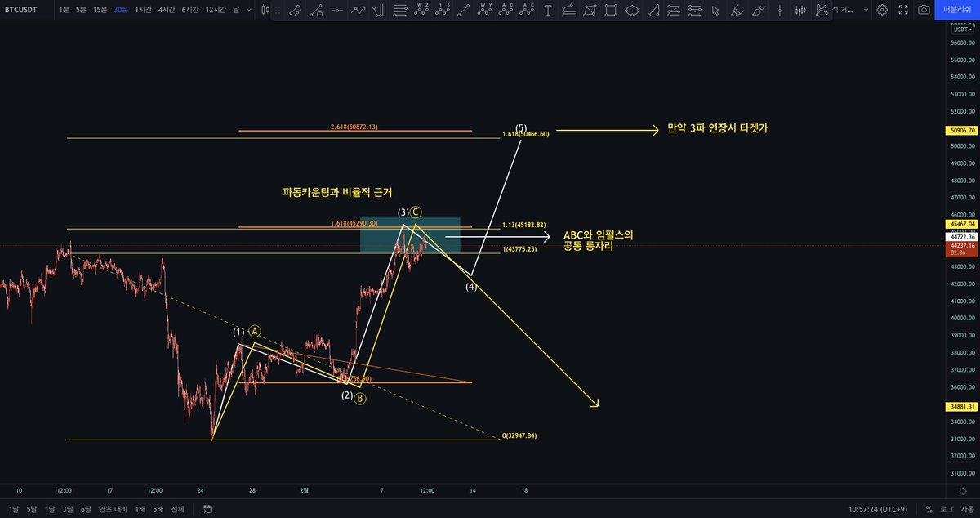Expand the timeframe list dropdown arrow

pos(250,10)
